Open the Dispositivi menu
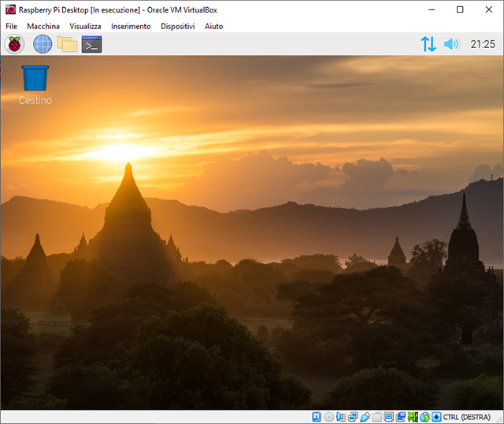Image resolution: width=504 pixels, height=424 pixels. click(x=178, y=26)
